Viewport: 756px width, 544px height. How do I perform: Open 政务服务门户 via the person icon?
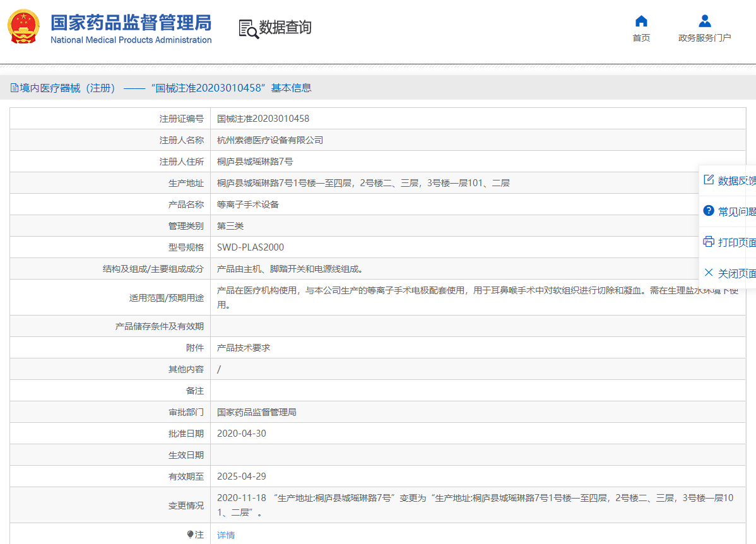click(704, 21)
